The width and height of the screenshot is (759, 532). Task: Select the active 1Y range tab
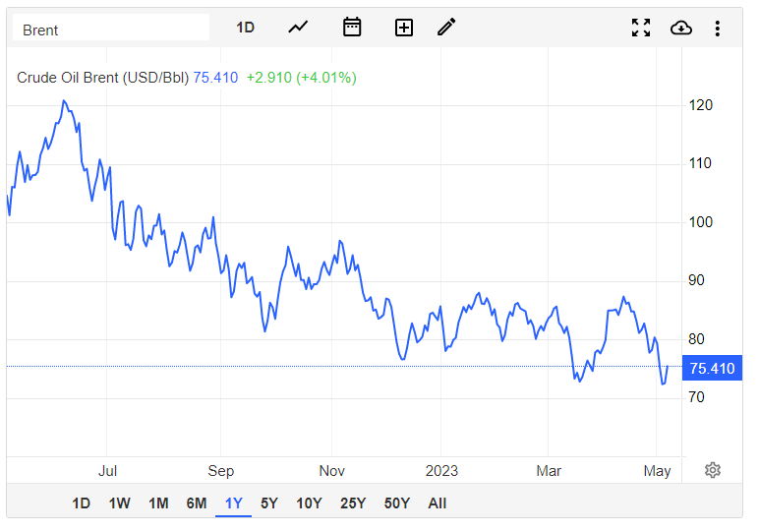point(234,503)
